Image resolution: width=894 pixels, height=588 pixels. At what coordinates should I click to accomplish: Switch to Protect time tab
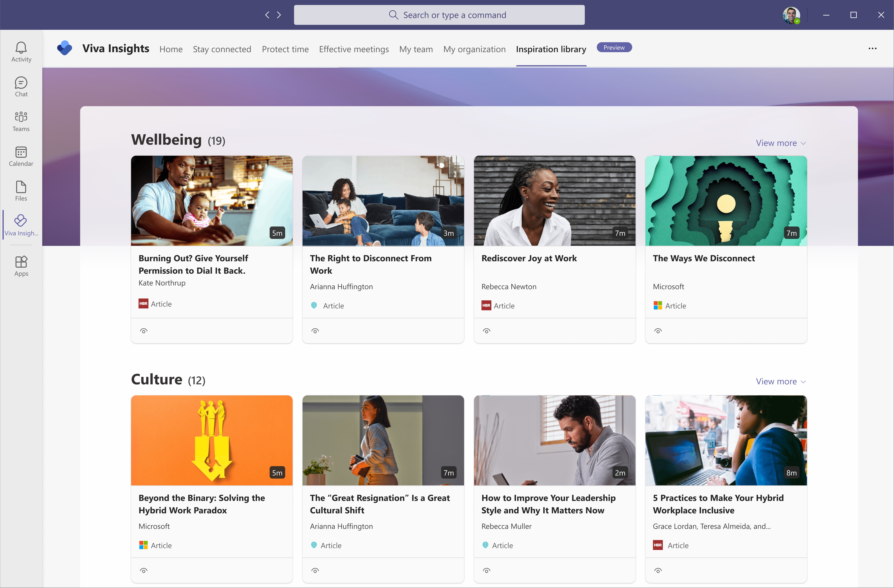tap(285, 49)
